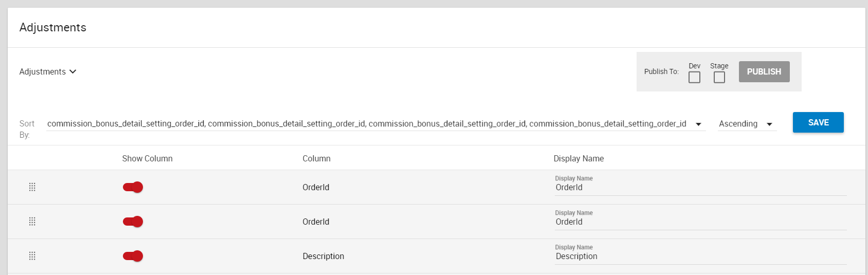
Task: Click the Display Name column header
Action: point(578,158)
